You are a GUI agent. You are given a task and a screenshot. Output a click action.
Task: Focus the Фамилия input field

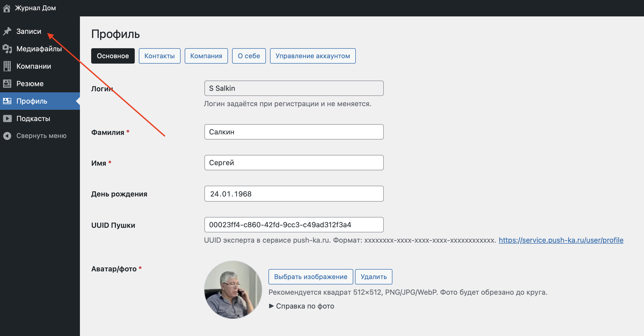[294, 132]
